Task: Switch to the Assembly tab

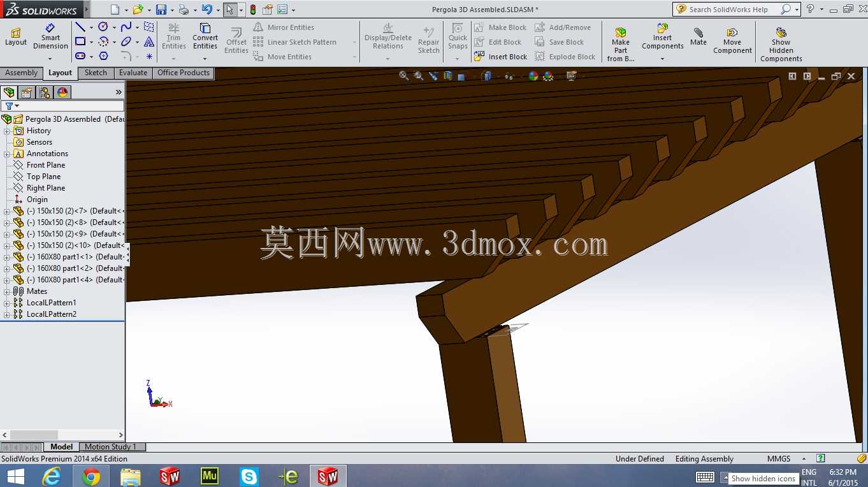Action: 22,73
